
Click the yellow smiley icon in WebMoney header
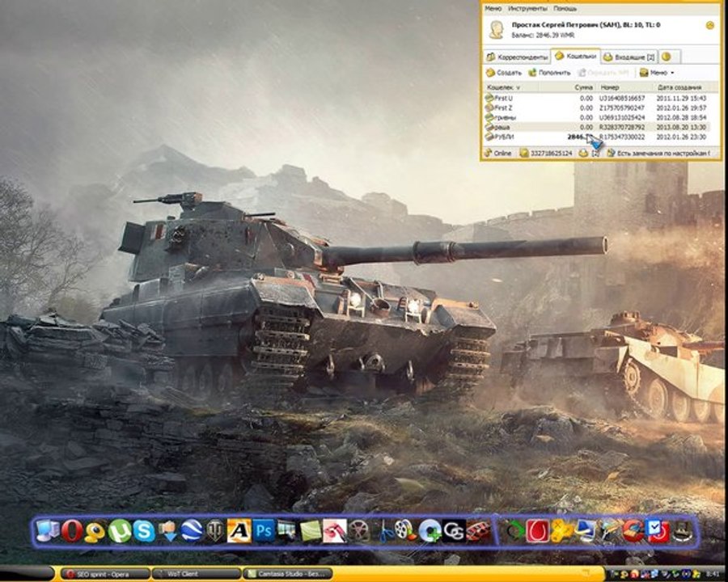click(710, 25)
